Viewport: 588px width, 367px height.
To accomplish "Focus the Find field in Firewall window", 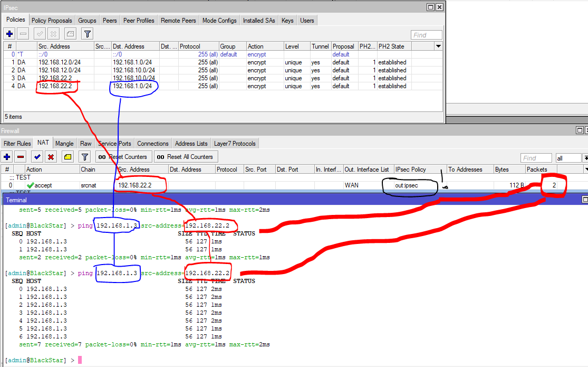I will pyautogui.click(x=536, y=158).
